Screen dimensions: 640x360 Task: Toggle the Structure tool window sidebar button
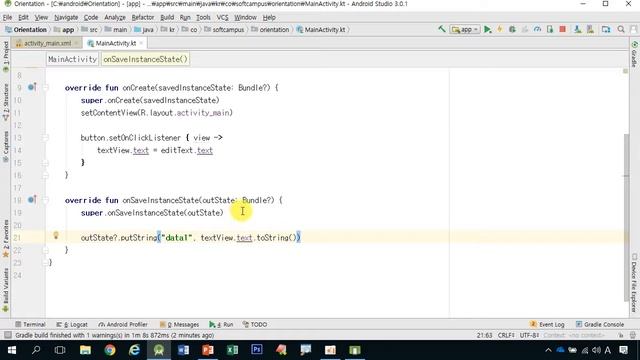(6, 102)
